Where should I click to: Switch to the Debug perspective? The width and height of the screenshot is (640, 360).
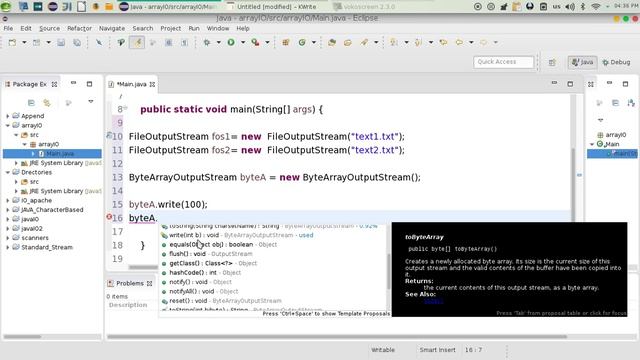(x=616, y=62)
